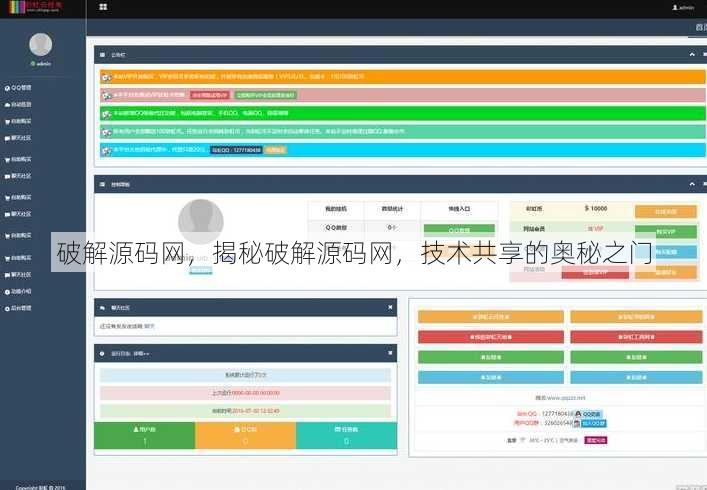The height and width of the screenshot is (490, 707).
Task: Click the right orange button in the links grid
Action: (x=636, y=317)
